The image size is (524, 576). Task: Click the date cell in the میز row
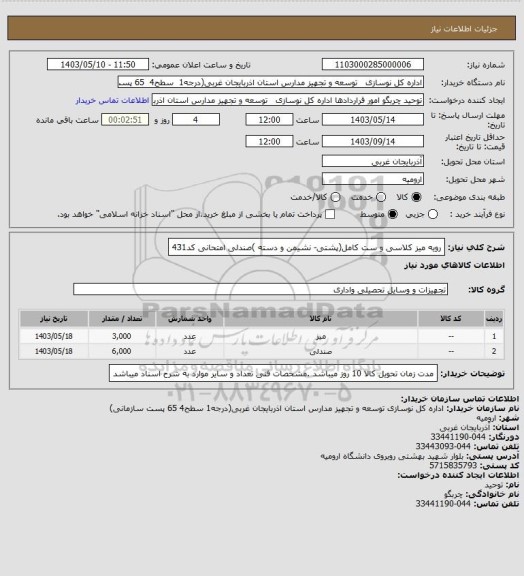click(x=54, y=336)
